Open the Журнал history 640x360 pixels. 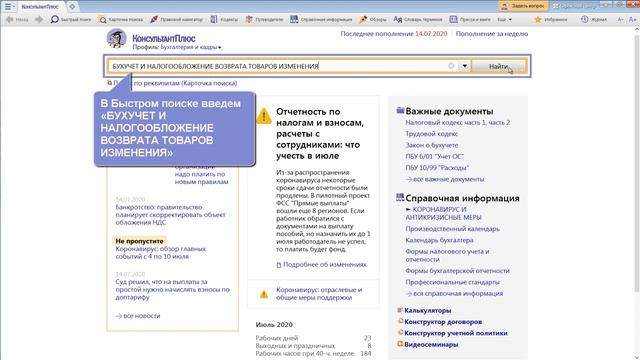tap(594, 19)
